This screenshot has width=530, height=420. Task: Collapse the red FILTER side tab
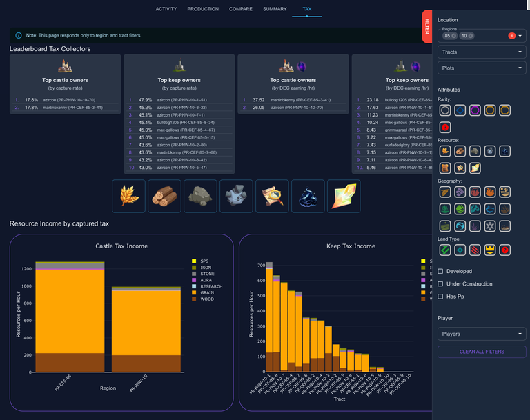427,26
